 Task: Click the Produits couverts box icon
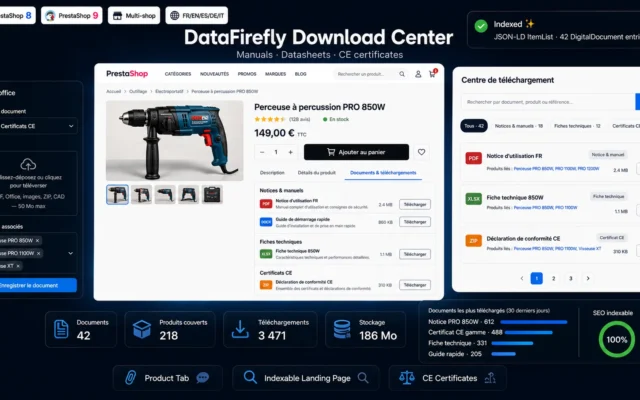pos(142,329)
